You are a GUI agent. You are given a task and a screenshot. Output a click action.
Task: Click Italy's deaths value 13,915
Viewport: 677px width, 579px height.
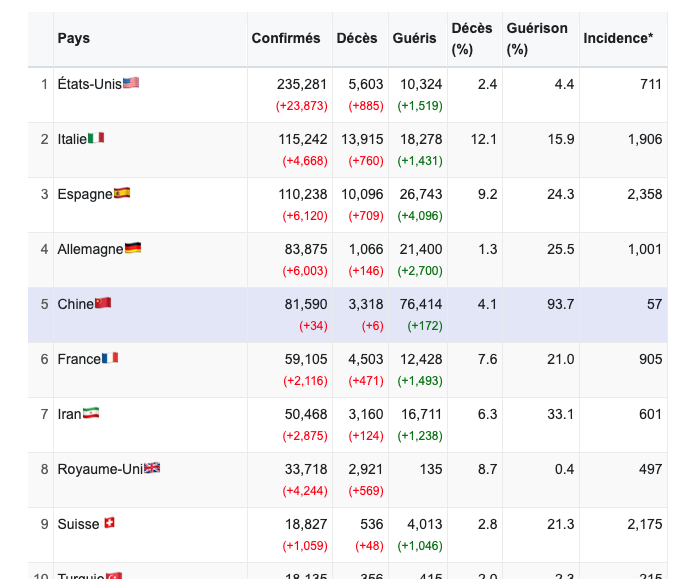(x=362, y=139)
